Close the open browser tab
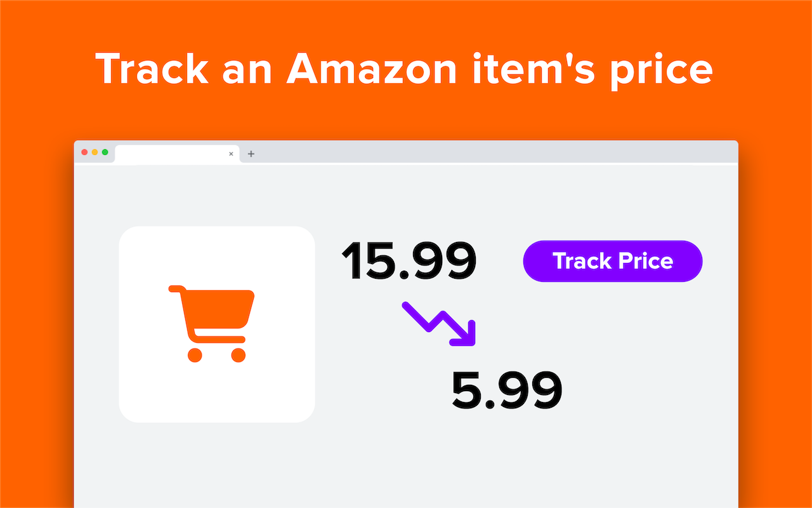The image size is (812, 508). pos(231,154)
